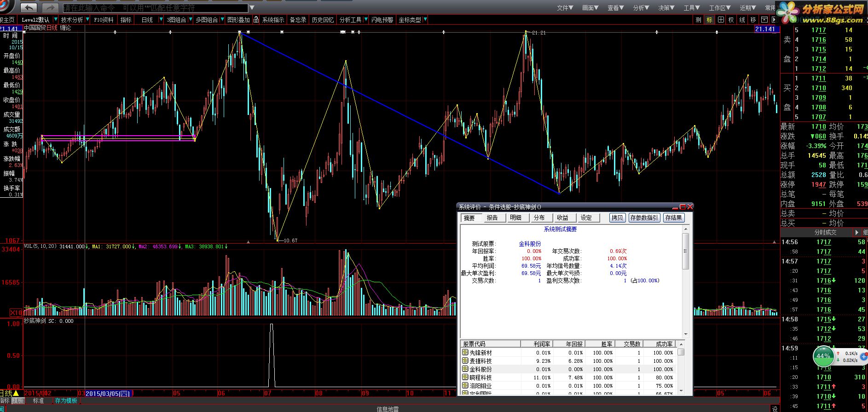Image resolution: width=868 pixels, height=412 pixels.
Task: Click the play arrow beside 分时成交
Action: [x=856, y=232]
